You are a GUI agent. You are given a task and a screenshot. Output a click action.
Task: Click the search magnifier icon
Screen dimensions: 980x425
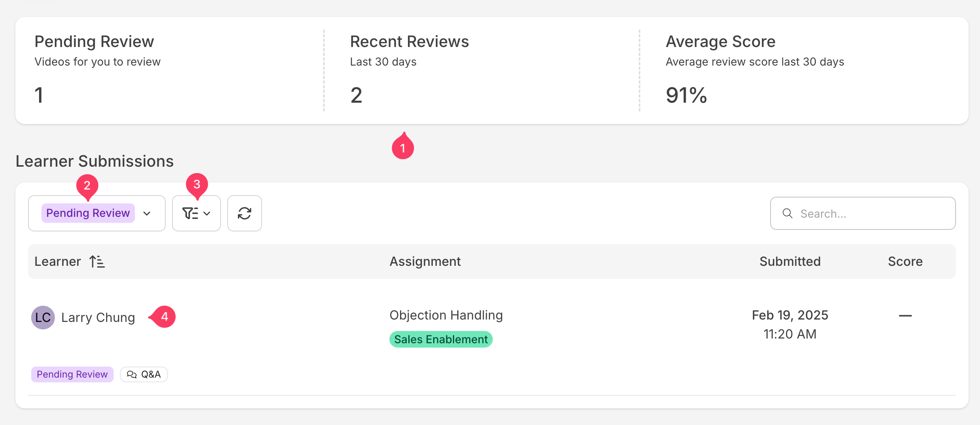point(787,213)
